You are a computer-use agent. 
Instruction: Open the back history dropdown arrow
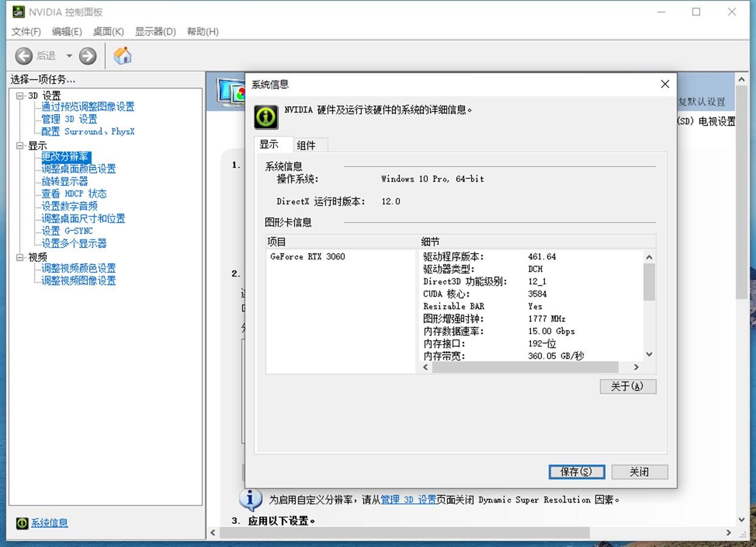(x=69, y=56)
